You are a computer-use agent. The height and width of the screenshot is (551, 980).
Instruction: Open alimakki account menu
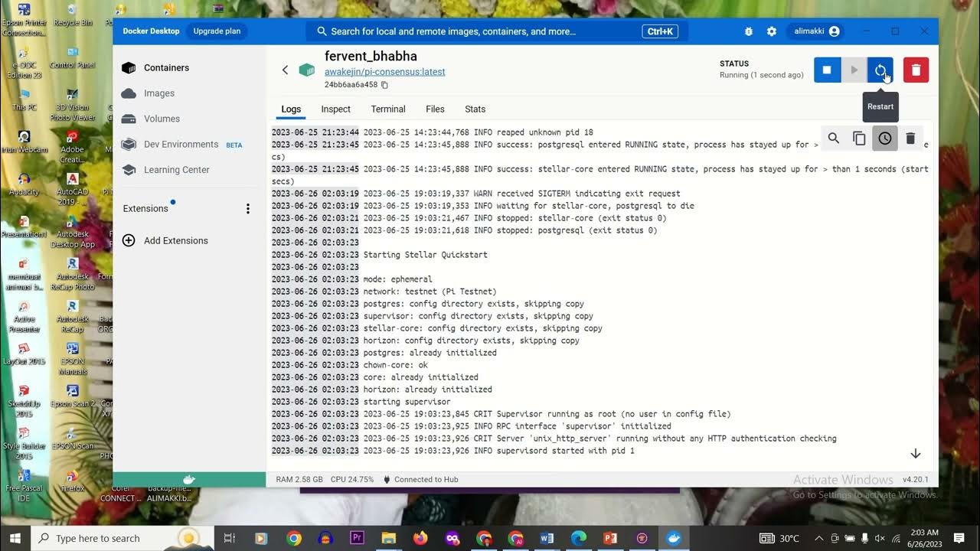816,31
